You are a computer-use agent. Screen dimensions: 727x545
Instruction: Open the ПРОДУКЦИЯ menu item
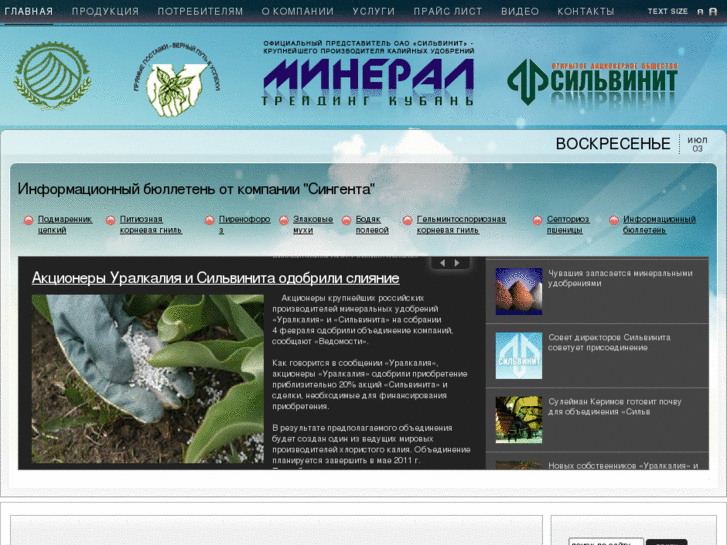click(x=105, y=11)
